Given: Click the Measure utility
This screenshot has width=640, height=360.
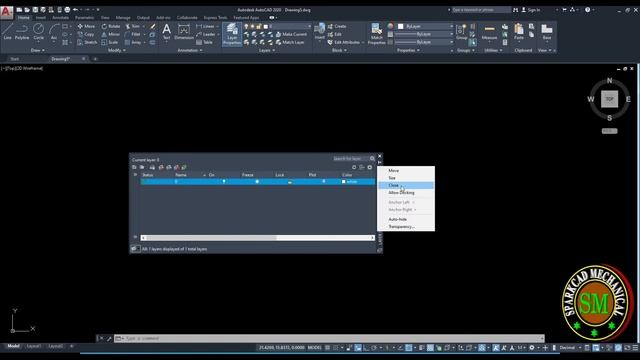Looking at the screenshot, I should [489, 32].
